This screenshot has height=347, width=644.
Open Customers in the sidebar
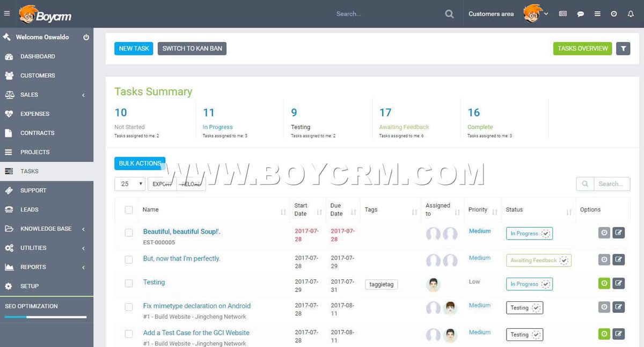coord(38,76)
